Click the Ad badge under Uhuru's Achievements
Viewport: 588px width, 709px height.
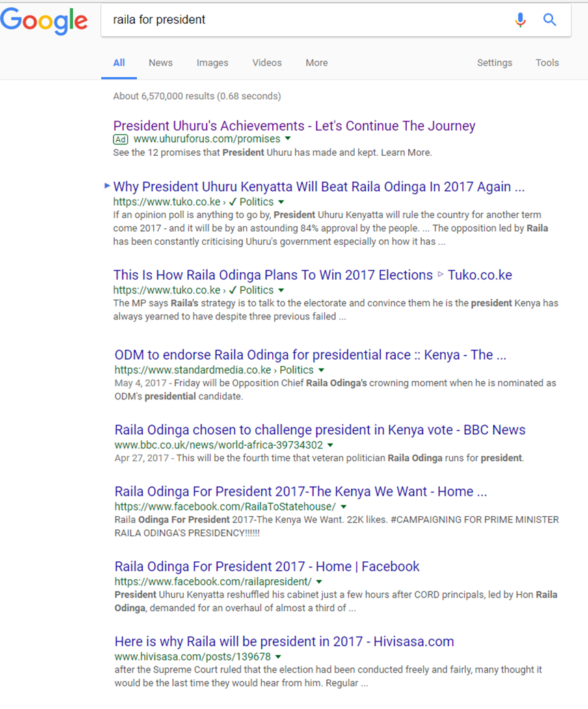click(120, 139)
